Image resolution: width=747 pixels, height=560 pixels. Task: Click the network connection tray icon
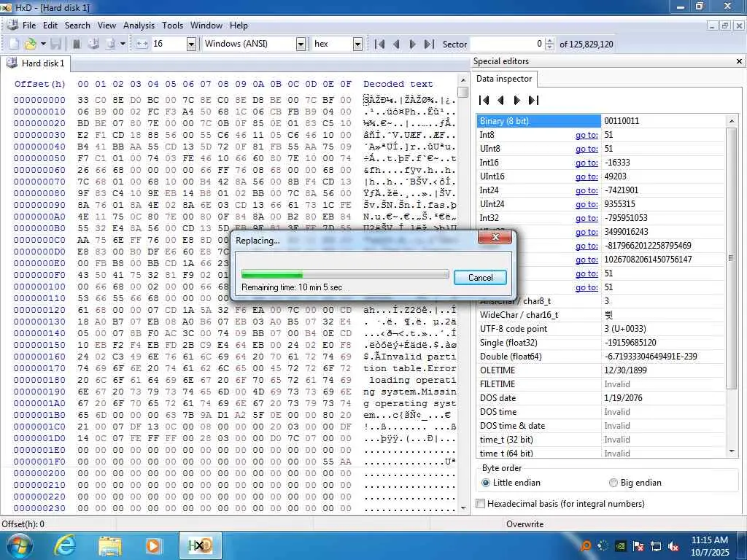(x=656, y=546)
